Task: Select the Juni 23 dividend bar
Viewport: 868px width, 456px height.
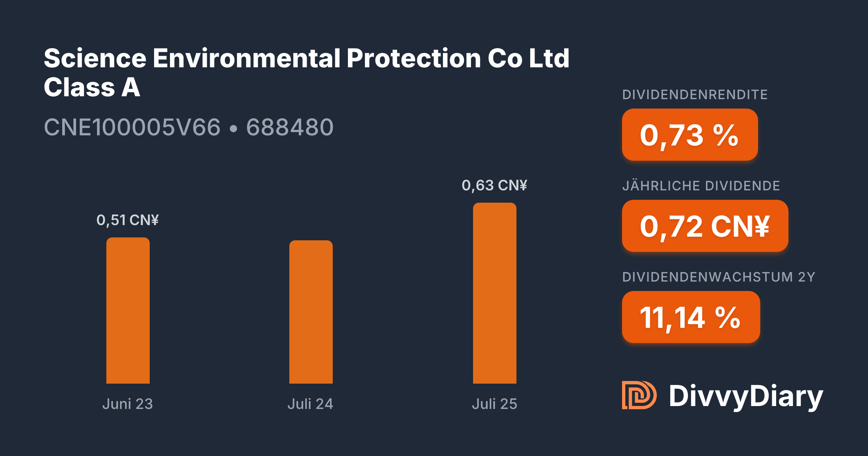Action: 128,311
